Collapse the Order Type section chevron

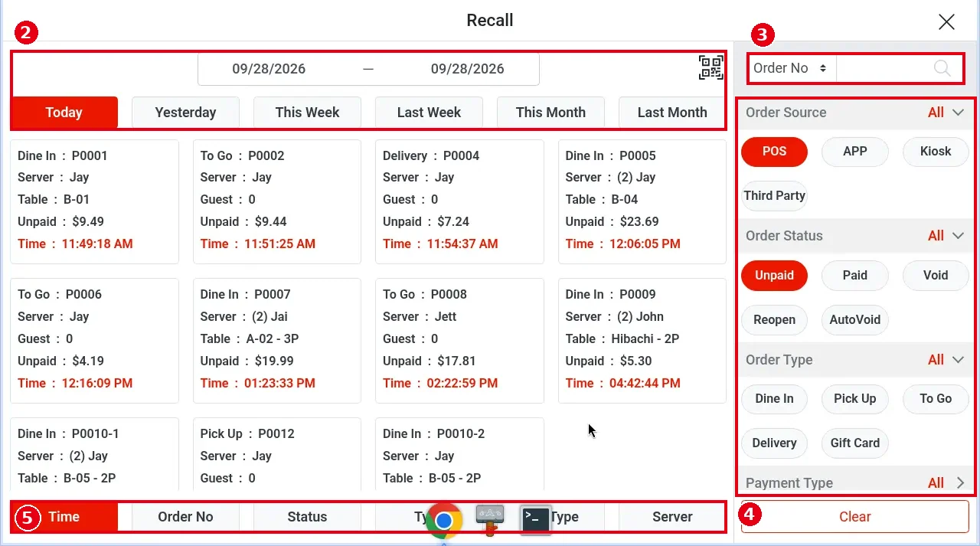pyautogui.click(x=958, y=360)
